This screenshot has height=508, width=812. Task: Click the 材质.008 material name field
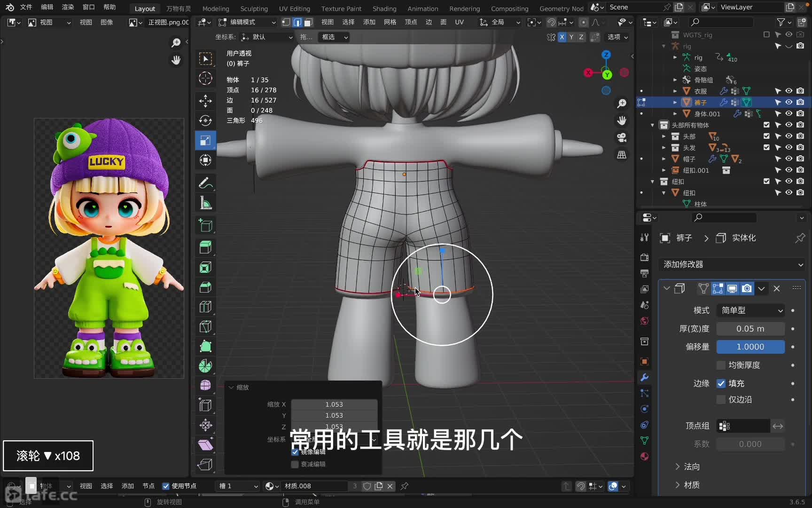point(314,486)
